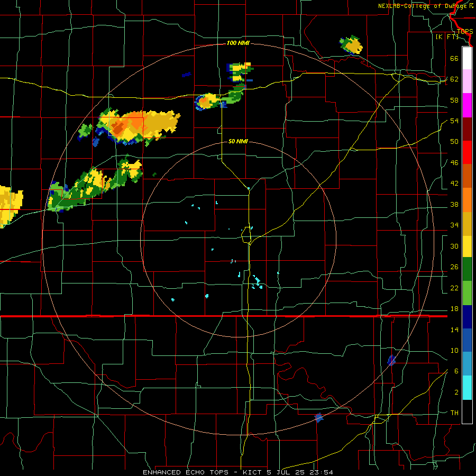Click the light green legend swatch
Viewport: 476px width, 476px height.
pyautogui.click(x=467, y=293)
